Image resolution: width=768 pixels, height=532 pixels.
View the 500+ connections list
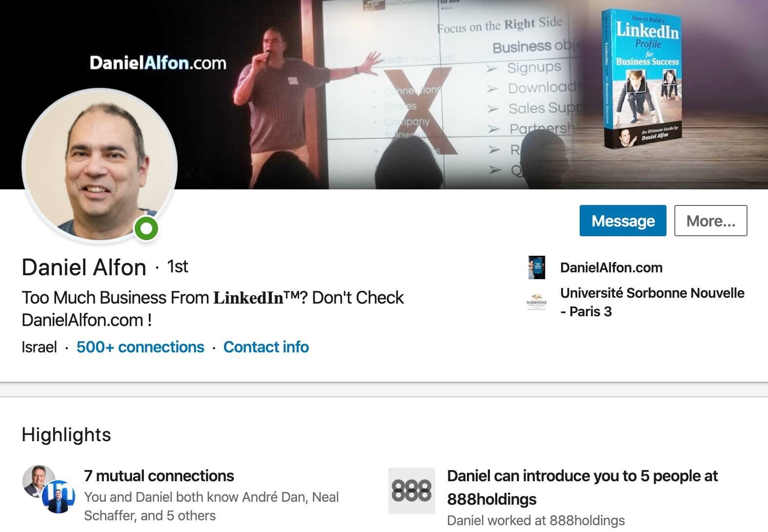(x=140, y=347)
